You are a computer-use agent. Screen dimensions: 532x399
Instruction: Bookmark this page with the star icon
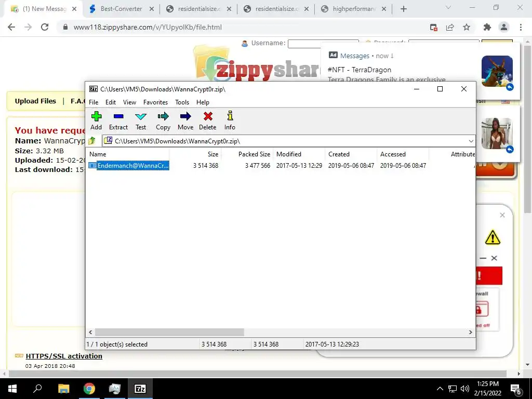(x=467, y=27)
